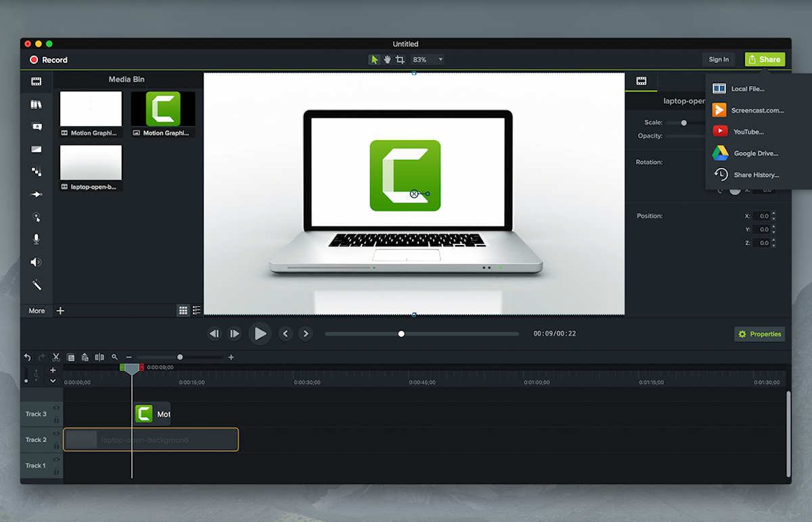Click the split clip icon on timeline
Image resolution: width=812 pixels, height=522 pixels.
(99, 357)
